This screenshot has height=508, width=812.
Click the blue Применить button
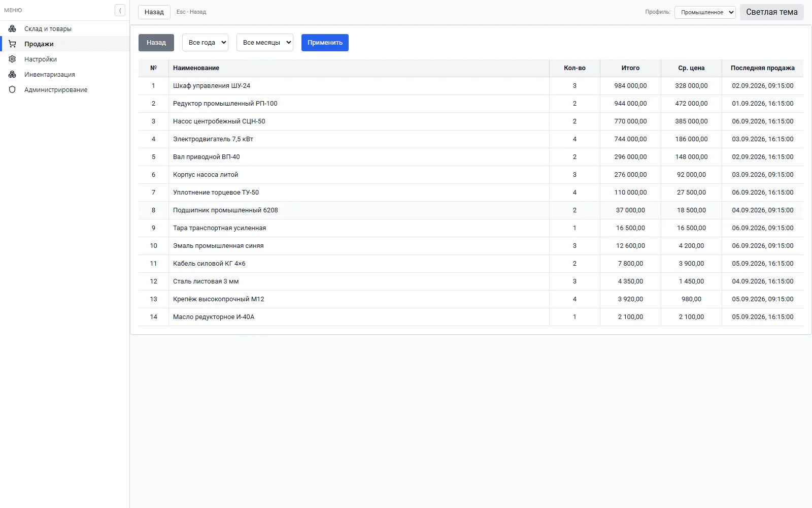coord(325,43)
